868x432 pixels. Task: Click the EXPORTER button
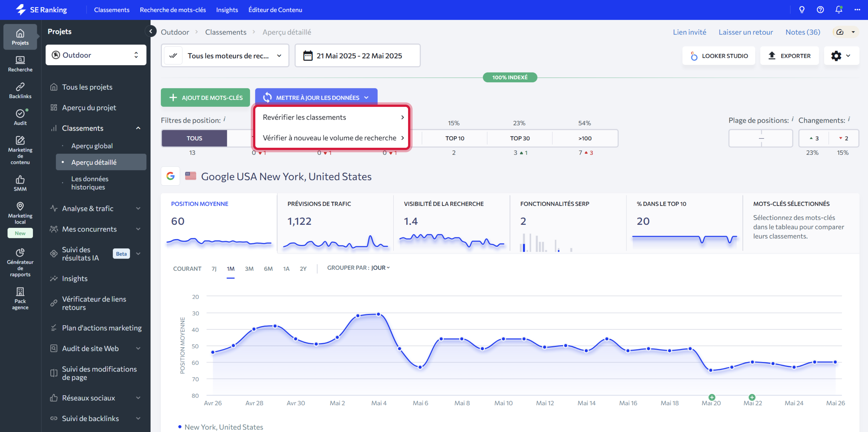click(789, 56)
